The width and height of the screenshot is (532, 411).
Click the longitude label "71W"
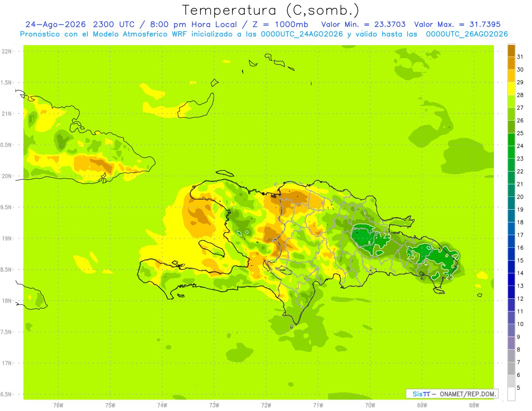[x=318, y=405]
